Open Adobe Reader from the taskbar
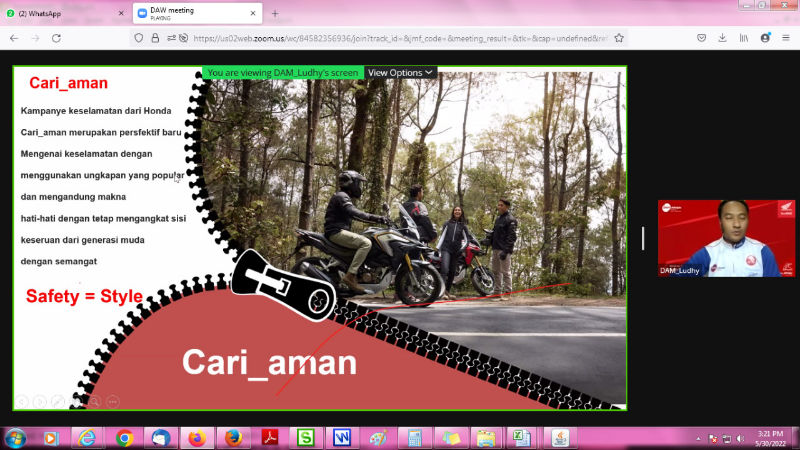This screenshot has height=450, width=800. [270, 438]
